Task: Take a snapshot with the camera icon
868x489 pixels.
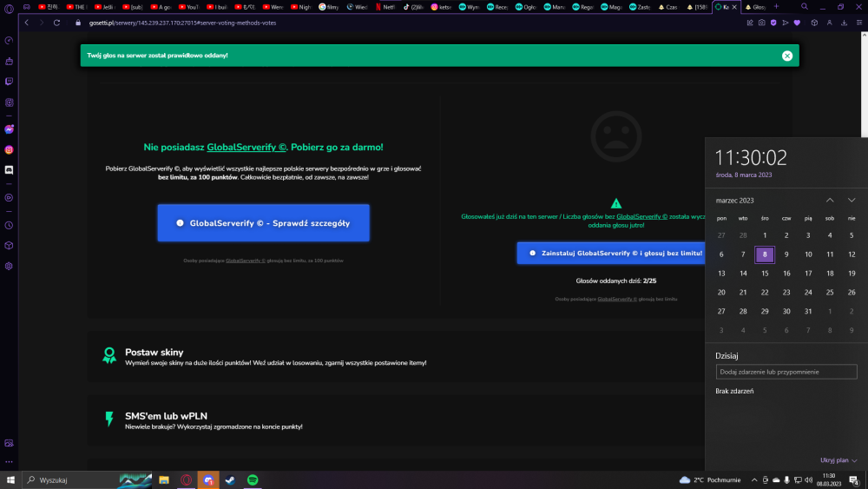Action: tap(762, 23)
